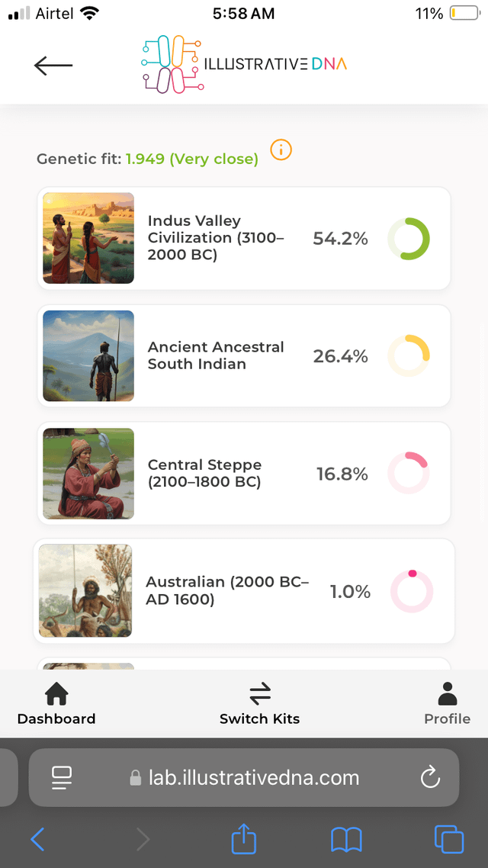488x868 pixels.
Task: Open the Indus Valley Civilization thumbnail
Action: (x=88, y=238)
